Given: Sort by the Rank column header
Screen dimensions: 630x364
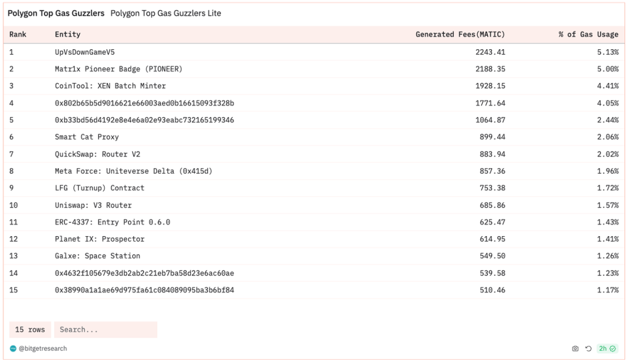Looking at the screenshot, I should tap(18, 34).
